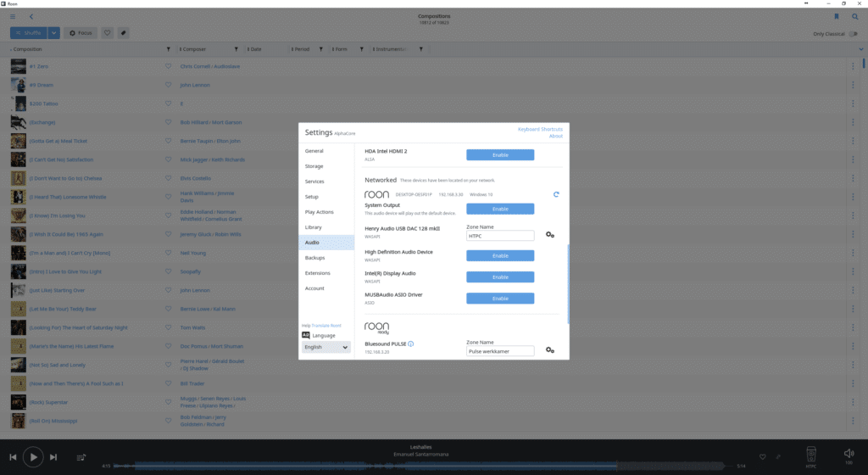
Task: Open more options for '#1 Zero' row
Action: click(853, 66)
